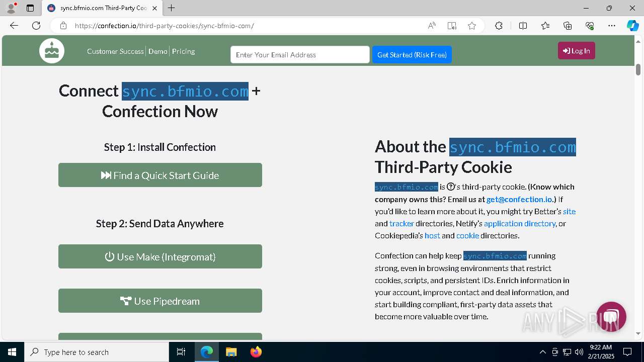Open a new browser tab
Screen dimensions: 644x362
click(172, 8)
